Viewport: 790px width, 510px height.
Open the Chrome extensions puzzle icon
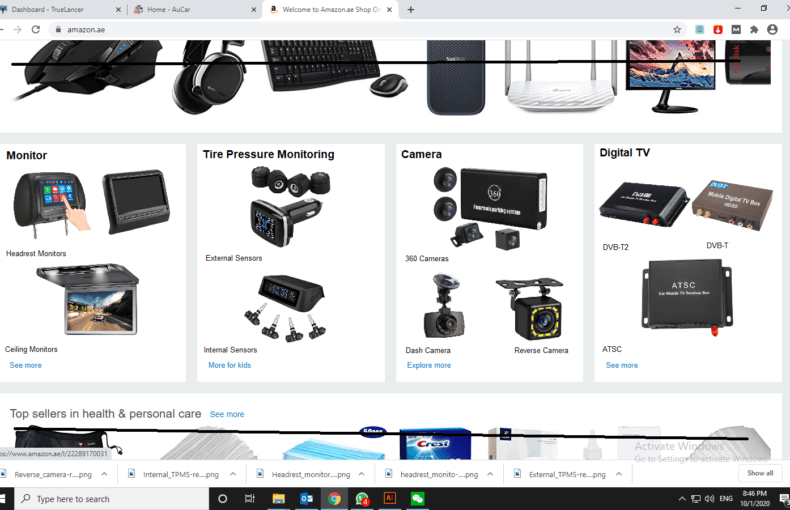[754, 30]
